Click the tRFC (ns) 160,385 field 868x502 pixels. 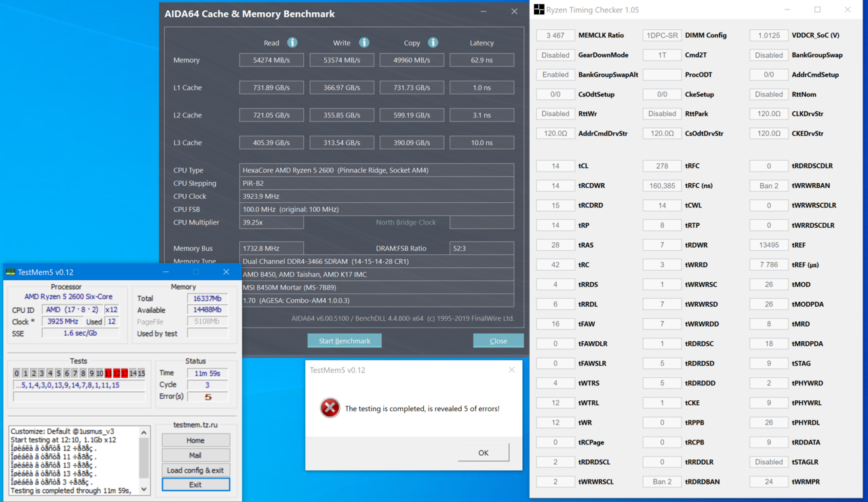[662, 185]
